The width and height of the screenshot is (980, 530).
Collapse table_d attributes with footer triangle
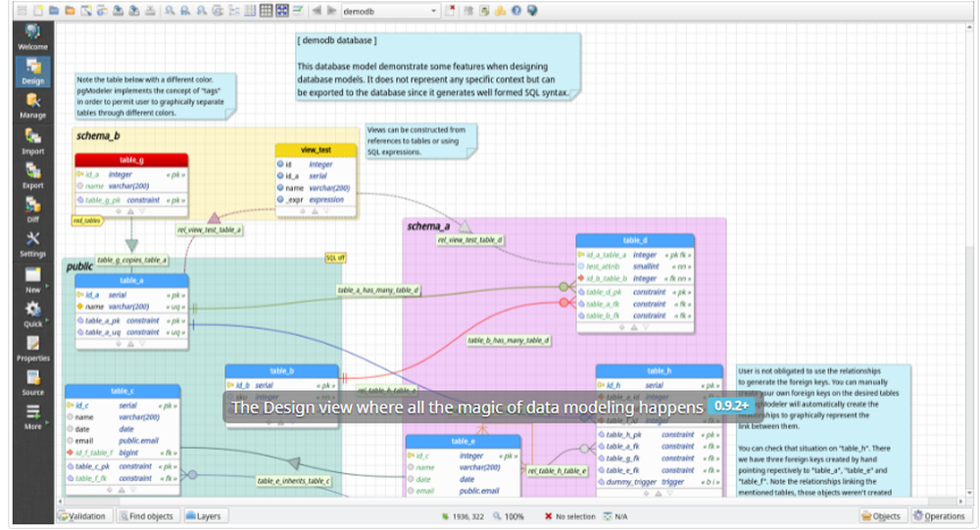click(x=634, y=327)
